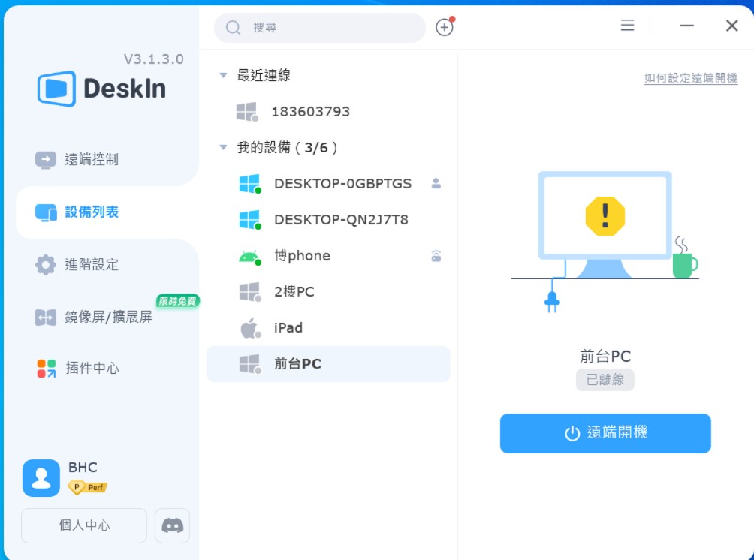754x560 pixels.
Task: Select recent connection 183603793
Action: point(328,112)
